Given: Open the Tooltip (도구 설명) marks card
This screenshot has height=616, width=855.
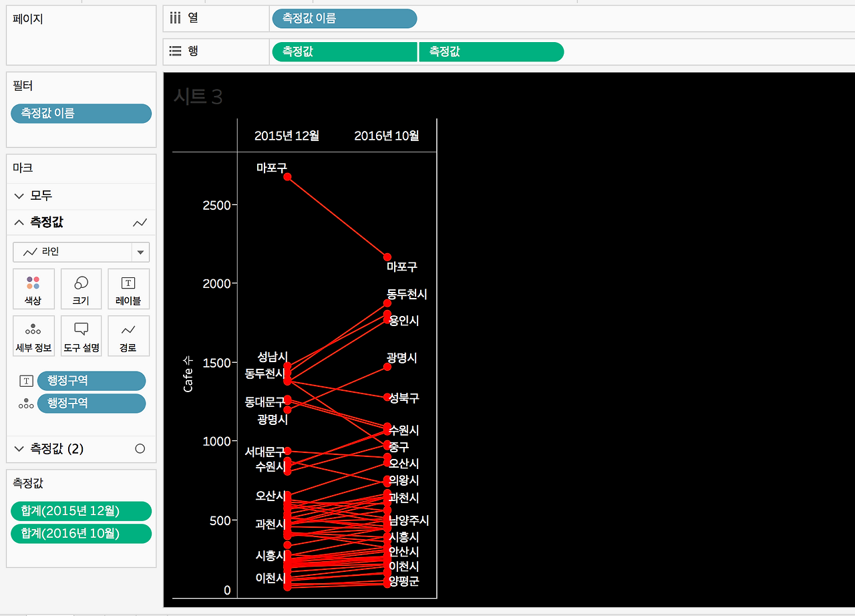Looking at the screenshot, I should tap(81, 335).
